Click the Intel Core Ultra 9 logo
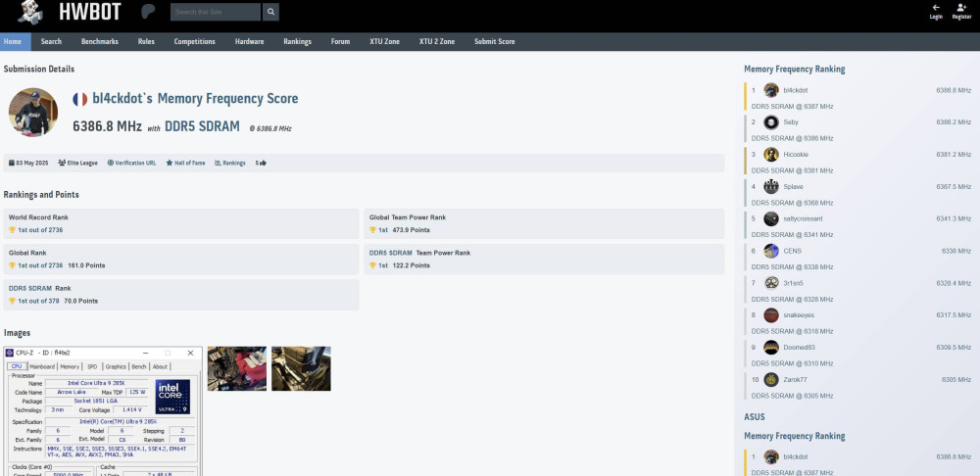The image size is (980, 476). [172, 397]
